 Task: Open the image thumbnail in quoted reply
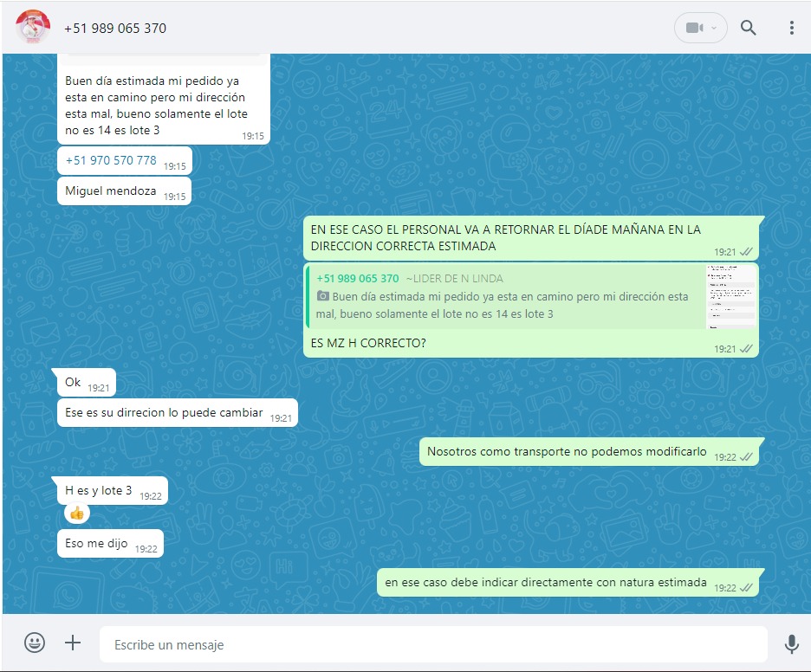tap(731, 296)
